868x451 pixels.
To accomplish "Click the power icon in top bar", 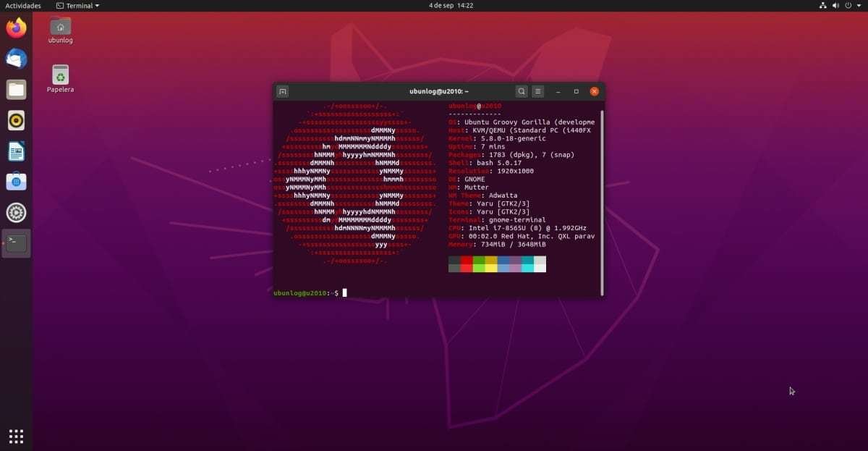I will pos(848,5).
